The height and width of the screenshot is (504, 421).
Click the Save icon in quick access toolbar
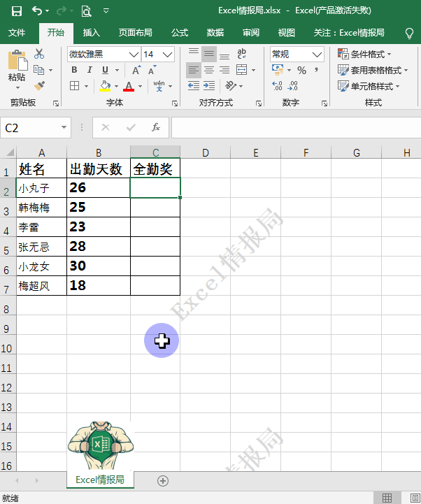click(17, 10)
